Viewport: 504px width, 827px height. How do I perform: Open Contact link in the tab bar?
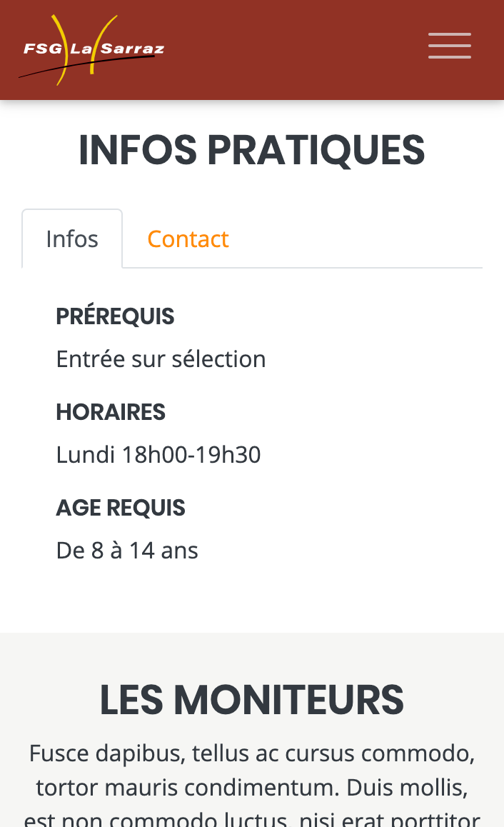click(188, 238)
